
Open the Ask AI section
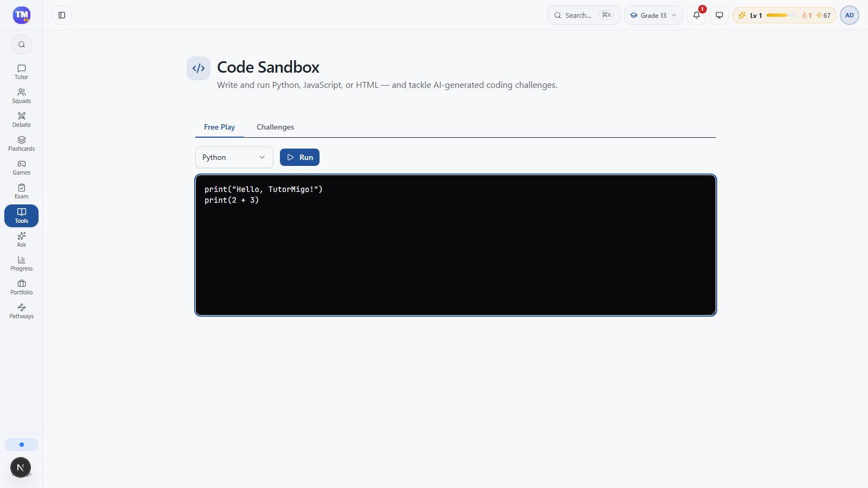coord(22,240)
